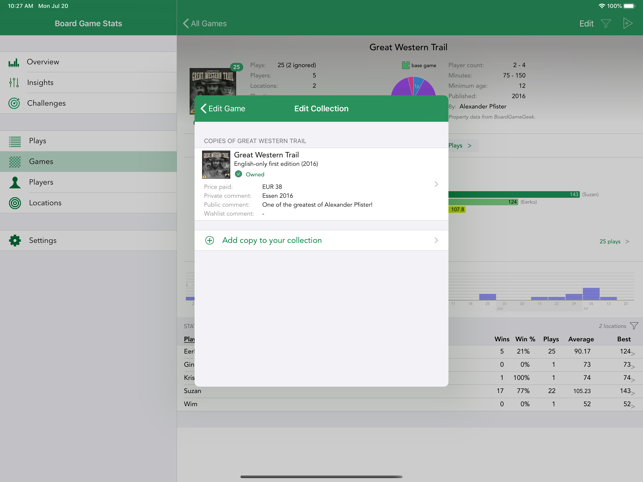This screenshot has height=482, width=643.
Task: Open best score 124 chevron
Action: point(633,353)
